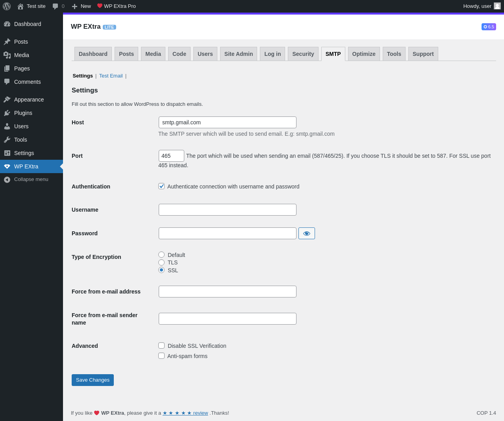Click the Media icon in sidebar

tap(7, 55)
